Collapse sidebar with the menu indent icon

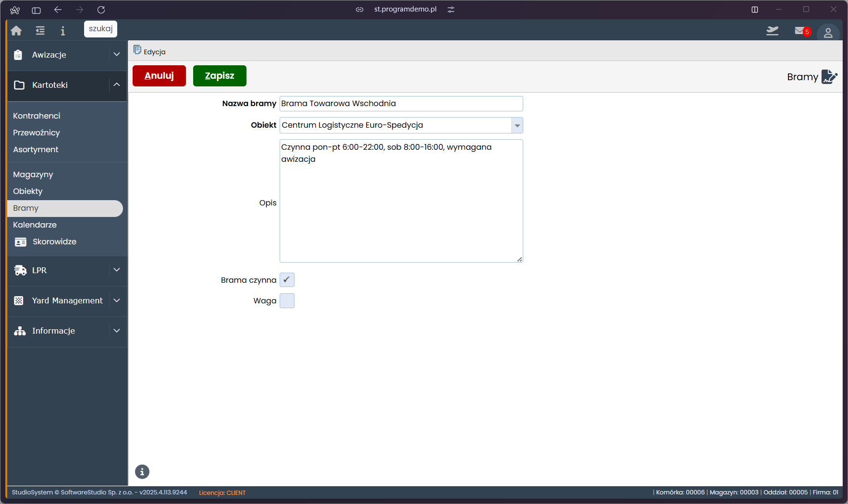(40, 31)
